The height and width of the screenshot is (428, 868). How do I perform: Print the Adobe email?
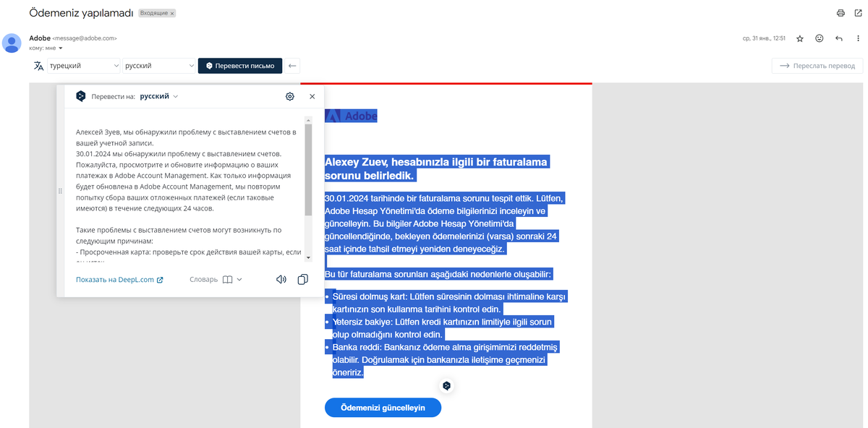(x=840, y=12)
